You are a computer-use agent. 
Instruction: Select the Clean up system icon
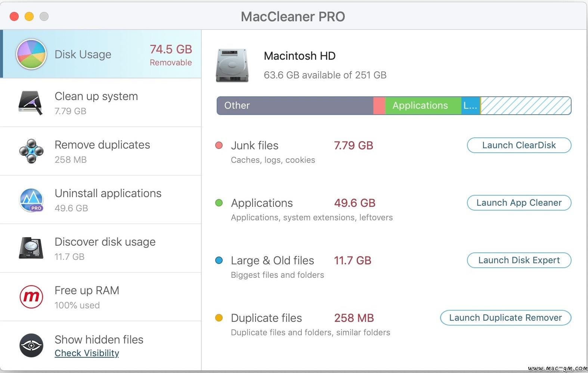31,103
